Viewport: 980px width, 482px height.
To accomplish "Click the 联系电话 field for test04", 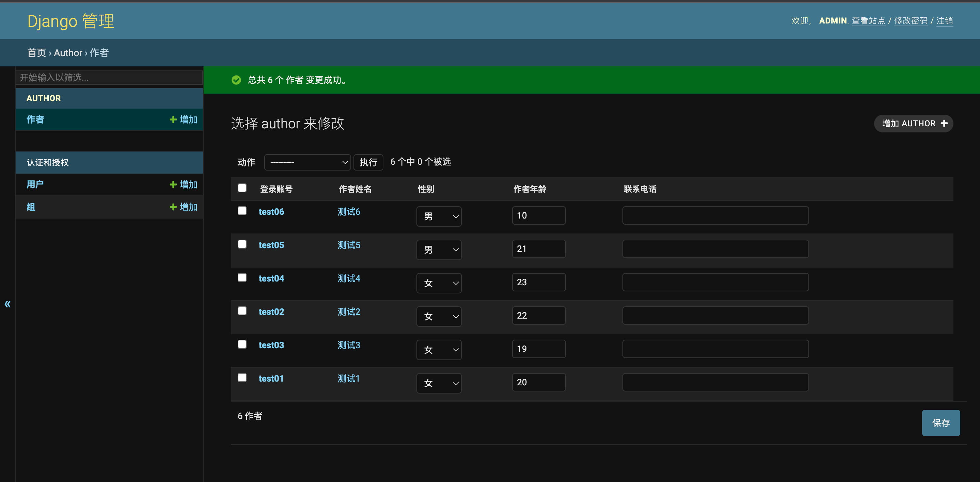I will [716, 282].
